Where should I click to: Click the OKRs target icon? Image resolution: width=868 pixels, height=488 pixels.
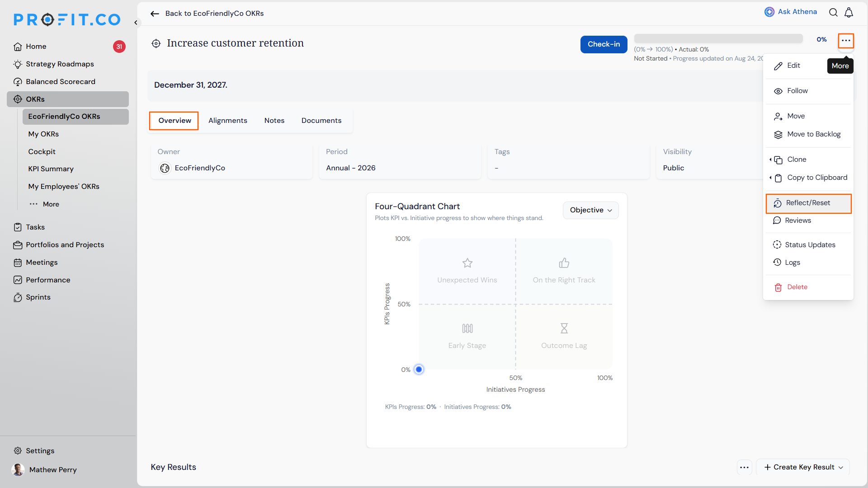point(18,99)
